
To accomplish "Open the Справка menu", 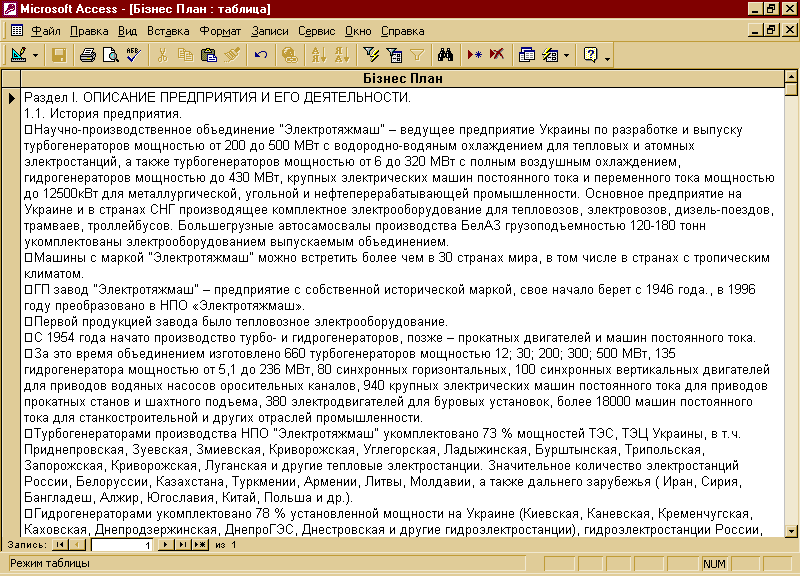I will (403, 31).
